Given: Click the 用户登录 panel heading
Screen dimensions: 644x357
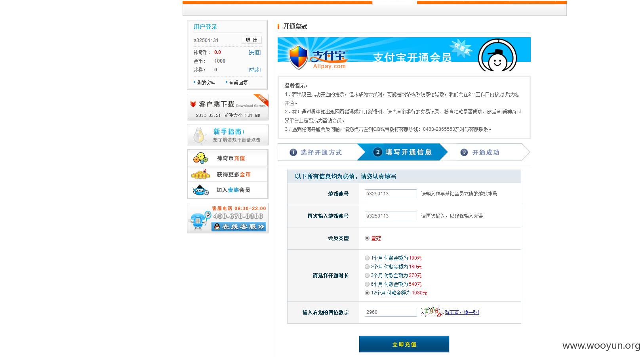Looking at the screenshot, I should coord(205,27).
